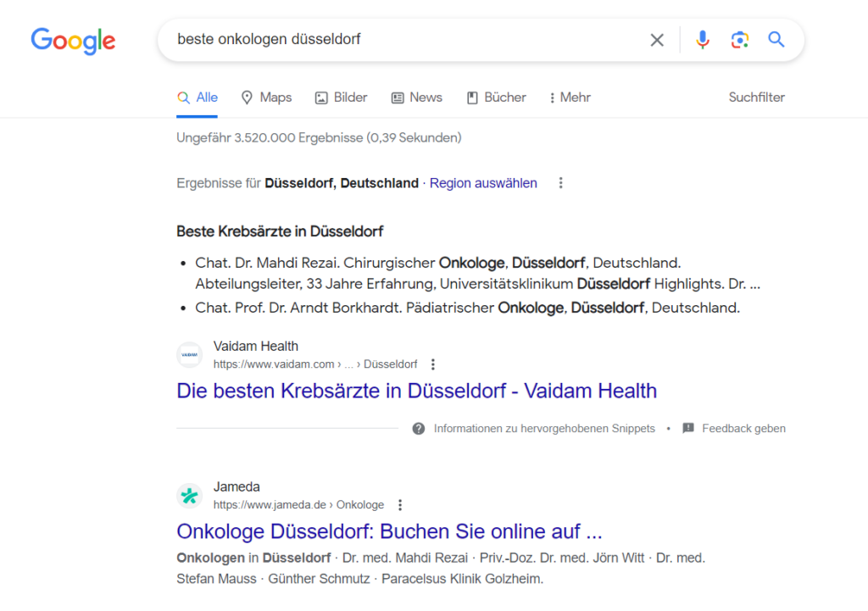Select the Alle results tab
Screen dimensions: 868x611
click(197, 97)
